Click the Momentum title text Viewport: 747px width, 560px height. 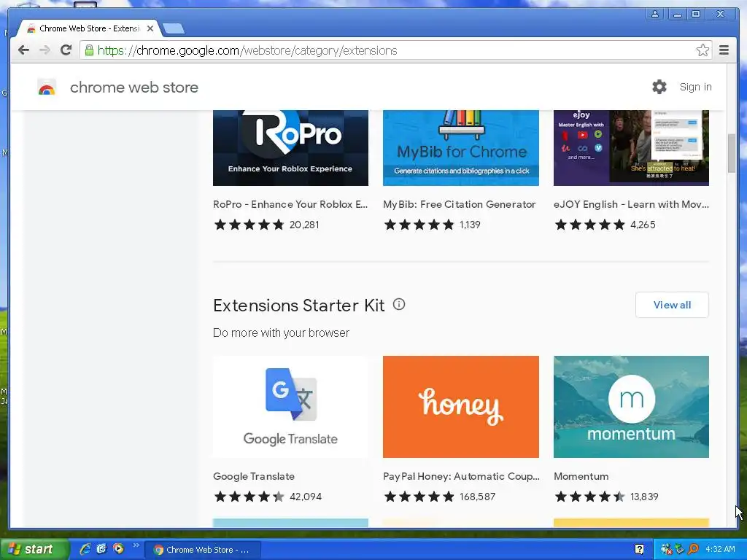(581, 476)
